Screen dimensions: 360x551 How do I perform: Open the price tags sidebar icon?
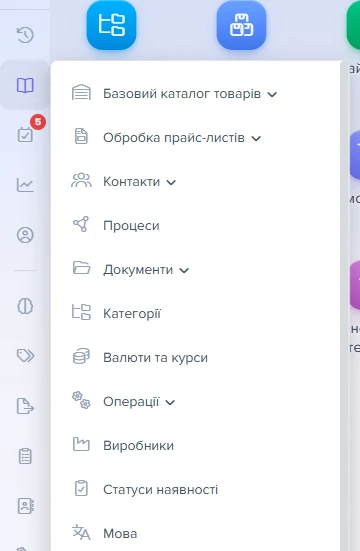click(x=25, y=355)
